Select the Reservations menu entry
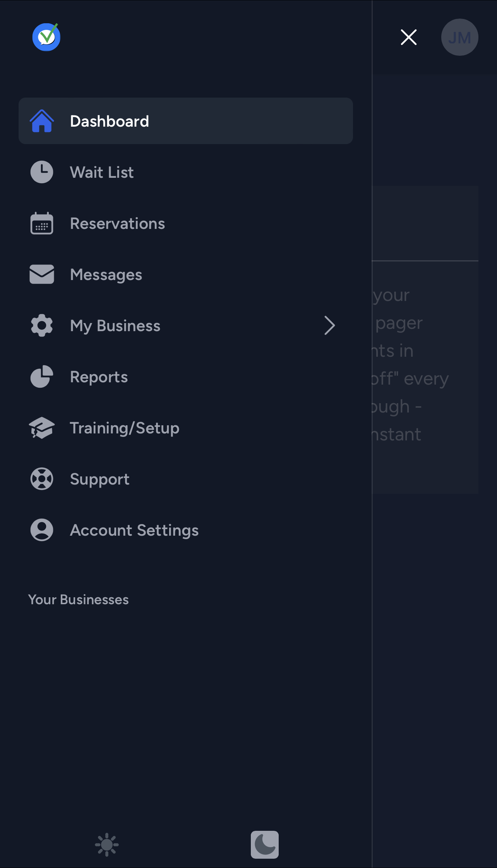This screenshot has height=868, width=497. [117, 223]
